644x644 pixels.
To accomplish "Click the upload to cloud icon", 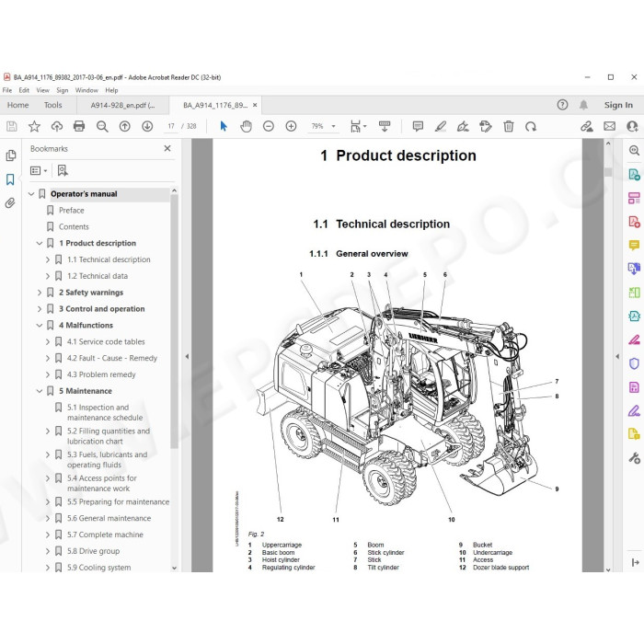I will 57,126.
